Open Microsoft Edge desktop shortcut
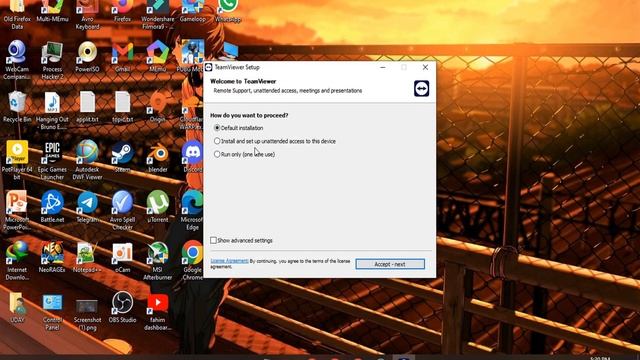Viewport: 640px width, 360px height. pos(192,210)
